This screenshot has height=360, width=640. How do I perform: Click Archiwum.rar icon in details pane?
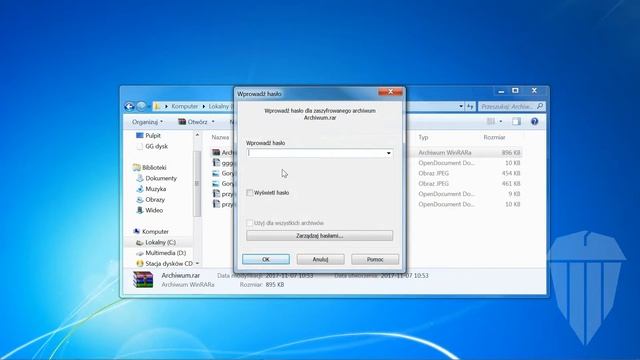tap(143, 280)
